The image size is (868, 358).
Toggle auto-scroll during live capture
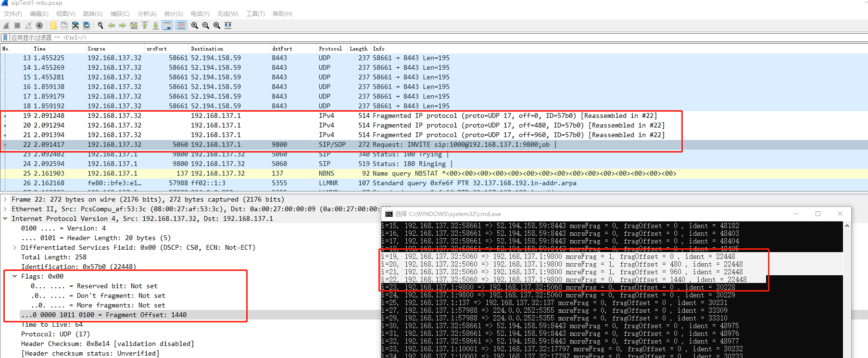(x=167, y=26)
